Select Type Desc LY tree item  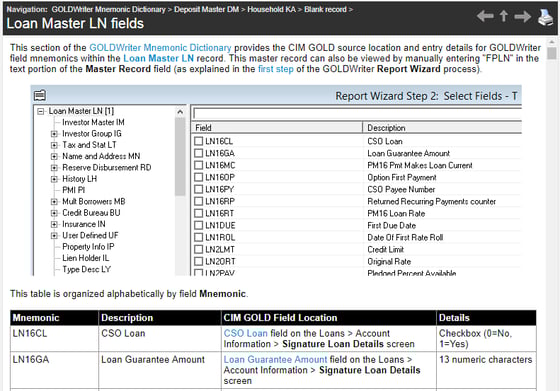(x=86, y=269)
